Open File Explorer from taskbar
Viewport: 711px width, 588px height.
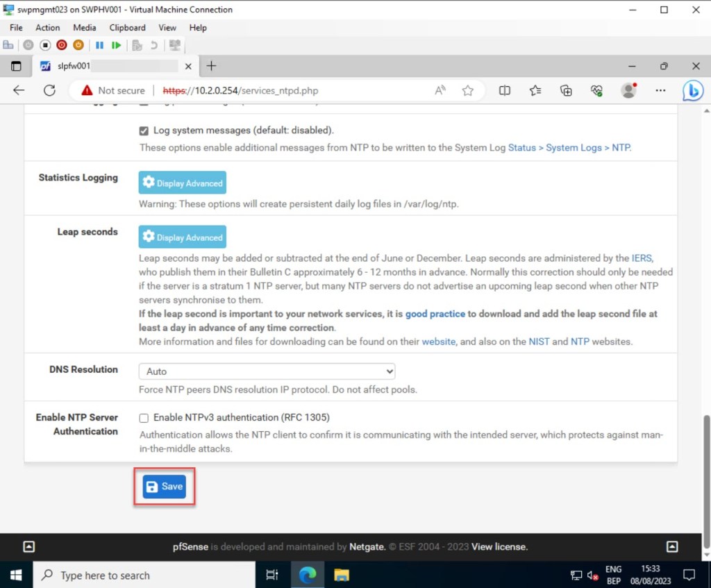[341, 575]
